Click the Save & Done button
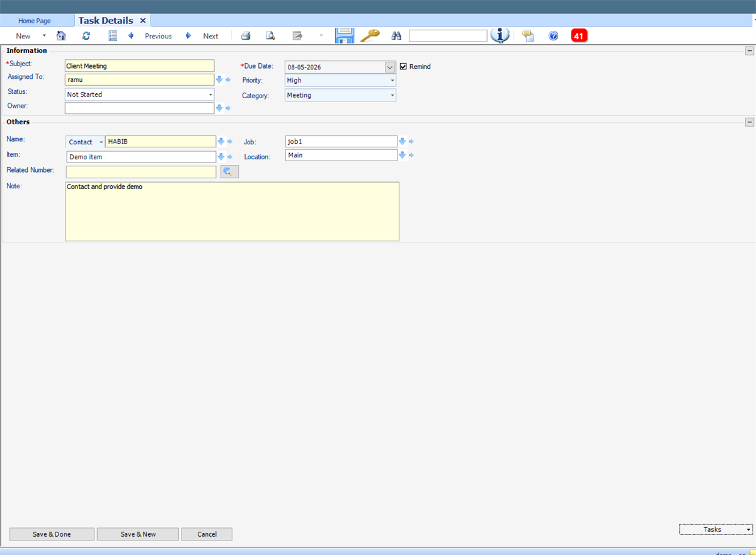The width and height of the screenshot is (756, 555). tap(52, 534)
